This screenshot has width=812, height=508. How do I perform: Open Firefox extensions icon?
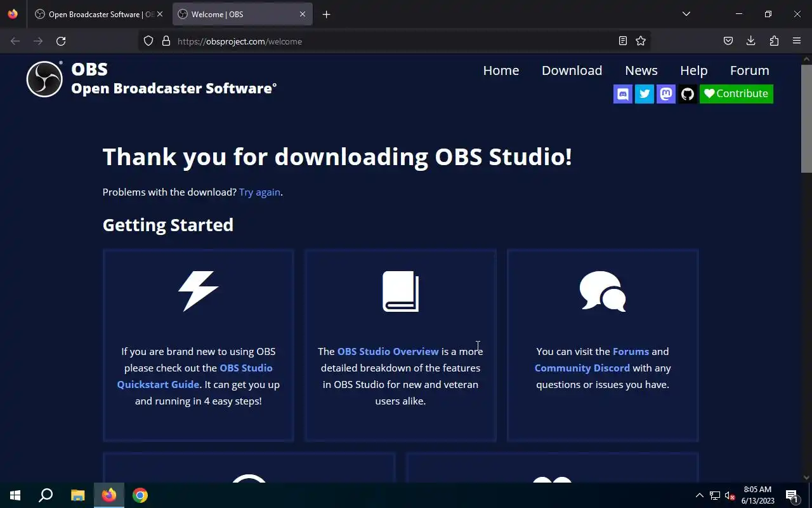point(774,41)
